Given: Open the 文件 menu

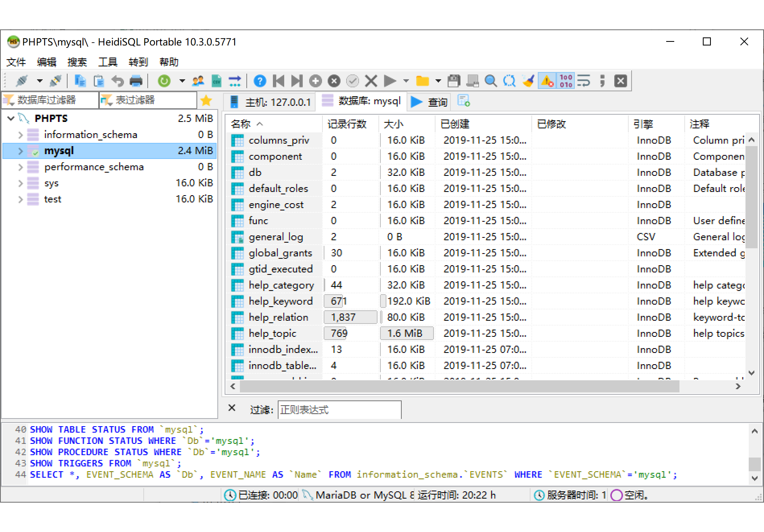Looking at the screenshot, I should point(16,62).
